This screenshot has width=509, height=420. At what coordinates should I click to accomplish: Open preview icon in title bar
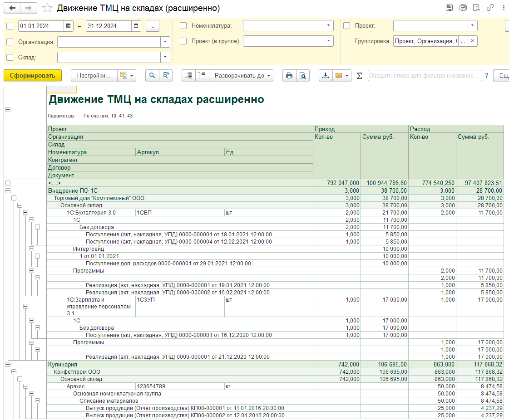476,8
